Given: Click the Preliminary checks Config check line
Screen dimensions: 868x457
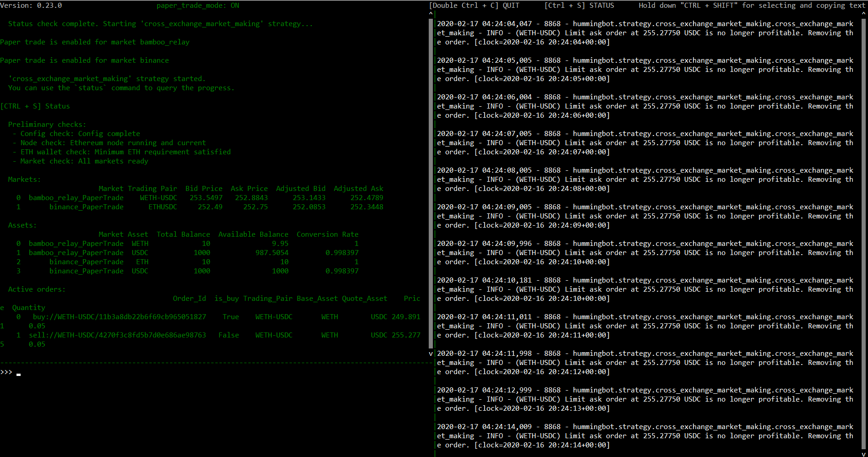Looking at the screenshot, I should coord(80,133).
